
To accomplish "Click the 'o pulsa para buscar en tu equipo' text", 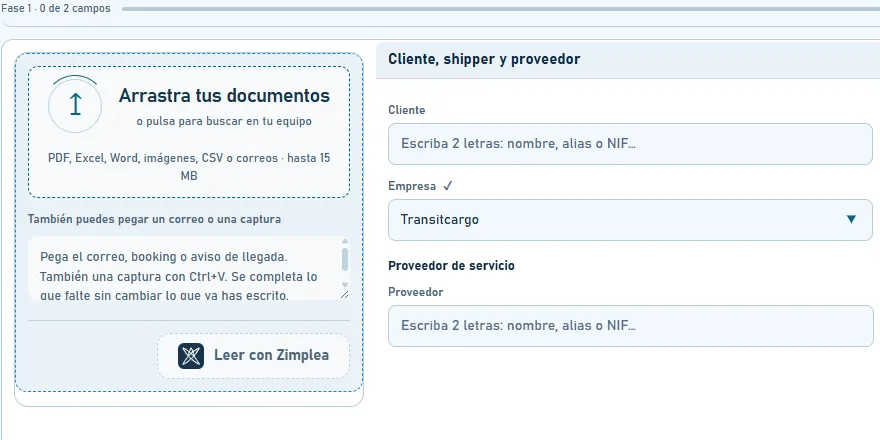I will pos(224,121).
